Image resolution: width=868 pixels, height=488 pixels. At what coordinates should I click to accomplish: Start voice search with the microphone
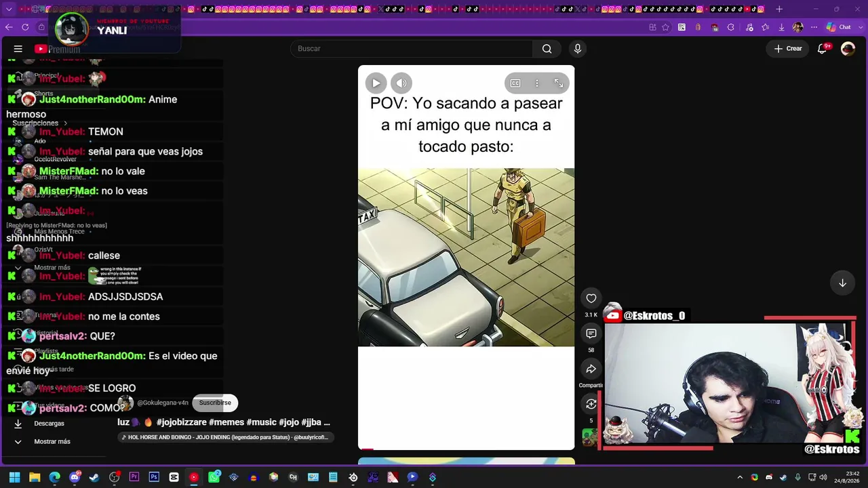click(578, 49)
